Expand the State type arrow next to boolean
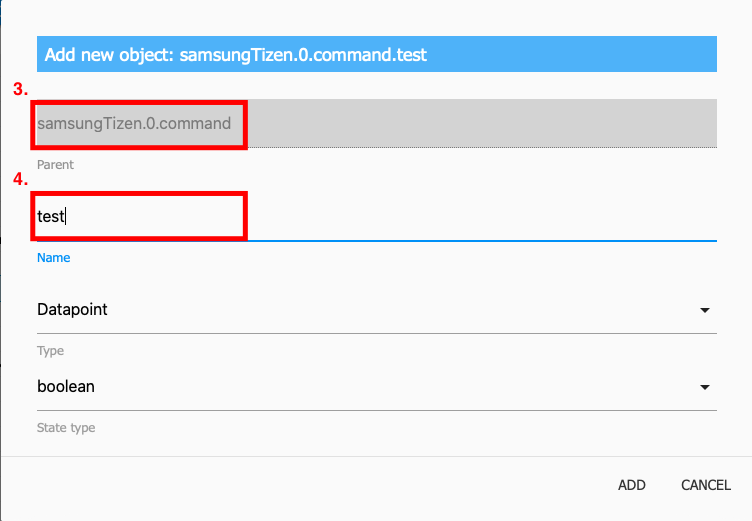The image size is (752, 521). 705,387
